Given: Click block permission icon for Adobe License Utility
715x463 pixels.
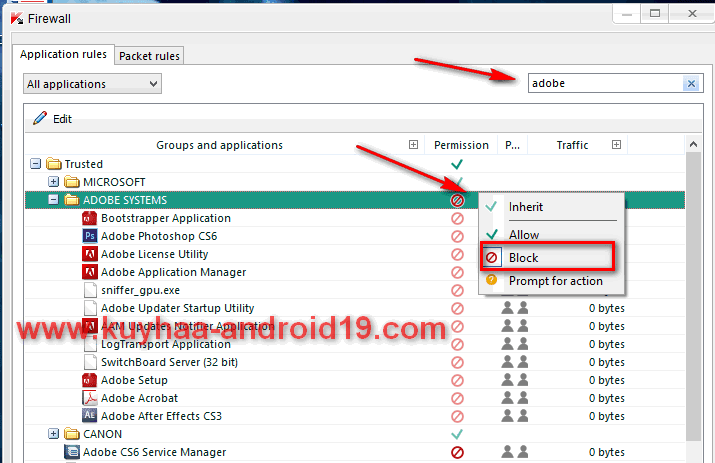Looking at the screenshot, I should (x=457, y=255).
